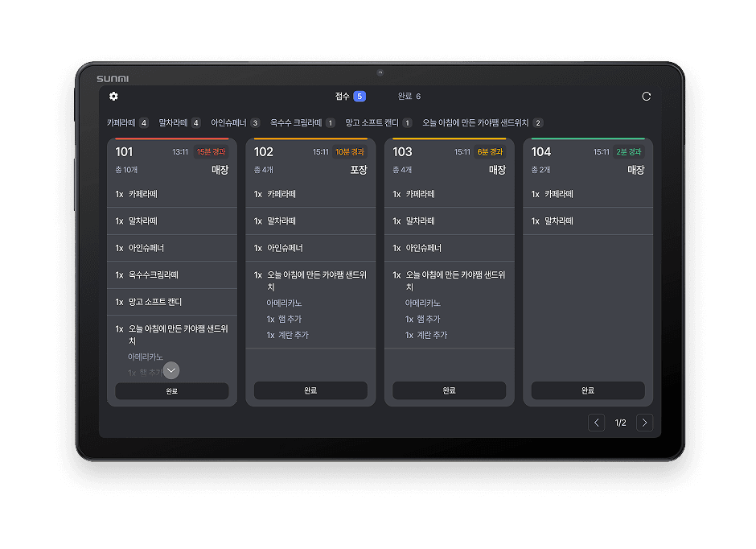Select 망고 소프트 캔디 item in order 101
The height and width of the screenshot is (549, 756).
(x=171, y=302)
